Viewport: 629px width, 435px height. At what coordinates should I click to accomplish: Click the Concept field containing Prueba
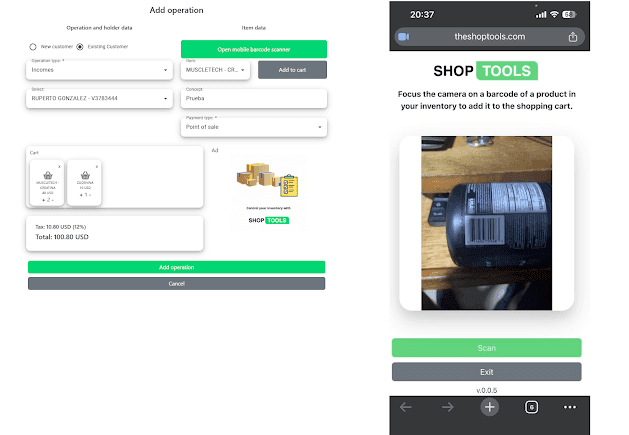click(x=254, y=98)
